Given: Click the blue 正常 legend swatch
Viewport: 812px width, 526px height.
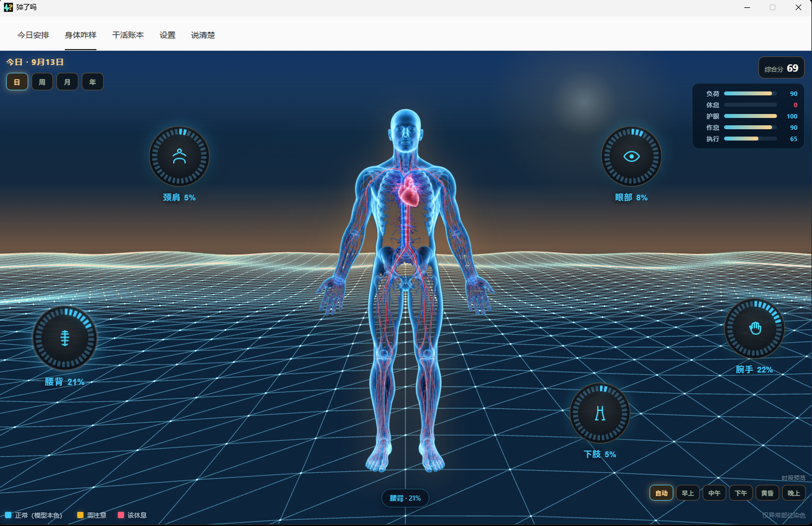Looking at the screenshot, I should pos(8,515).
